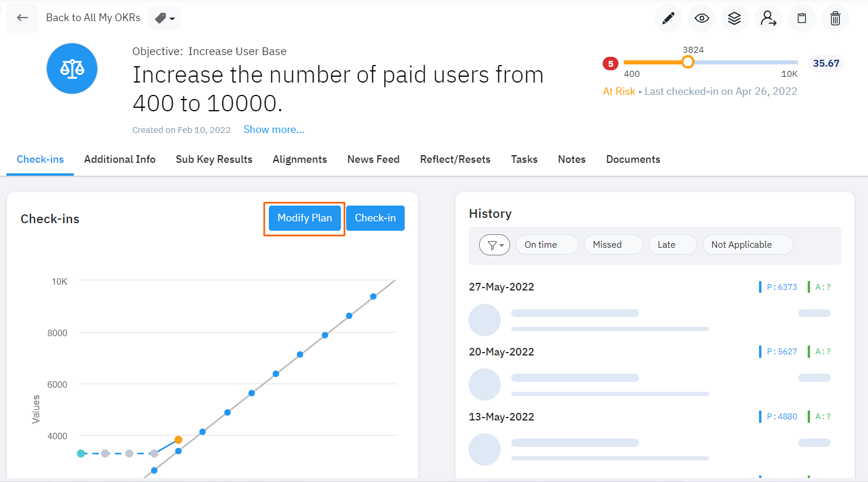868x482 pixels.
Task: Click the orange check-in point on chart
Action: coord(178,440)
